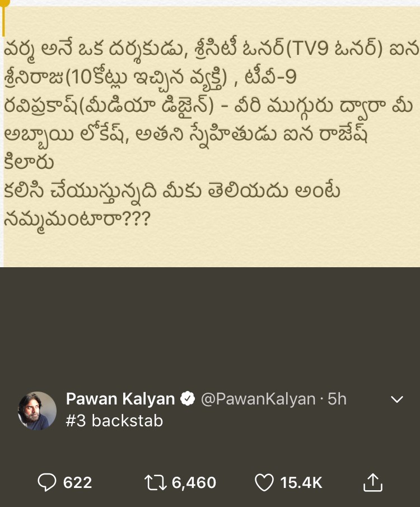Click the reply speech bubble icon
The width and height of the screenshot is (420, 507).
[x=47, y=482]
